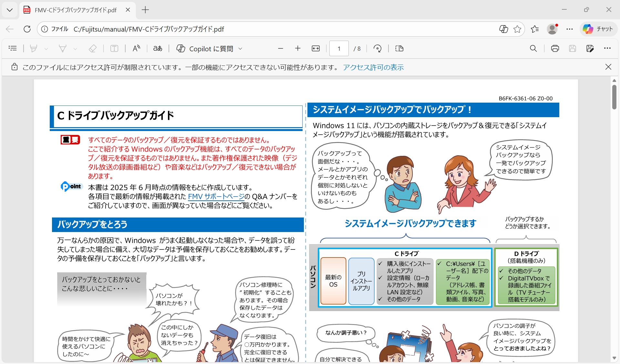Viewport: 620px width, 364px height.
Task: Select the eraser tool in PDF toolbar
Action: click(x=93, y=48)
